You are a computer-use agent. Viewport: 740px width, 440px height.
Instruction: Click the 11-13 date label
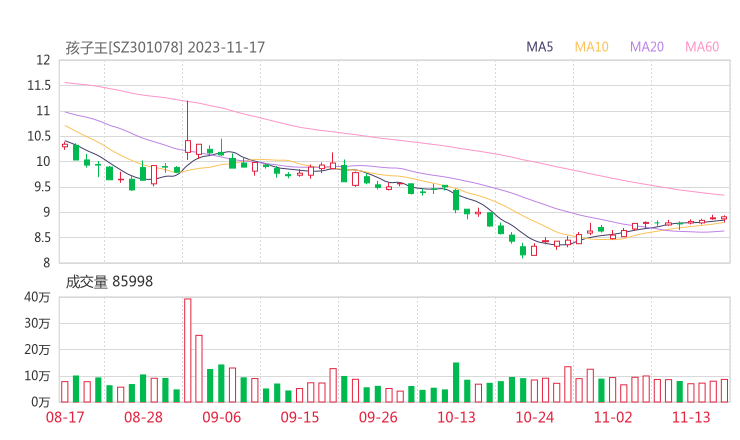(691, 417)
